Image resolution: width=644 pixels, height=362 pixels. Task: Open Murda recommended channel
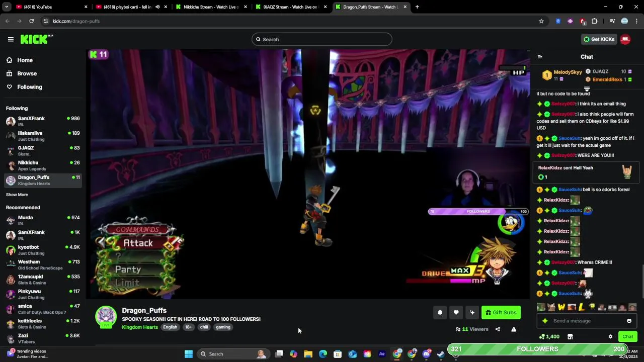point(43,220)
